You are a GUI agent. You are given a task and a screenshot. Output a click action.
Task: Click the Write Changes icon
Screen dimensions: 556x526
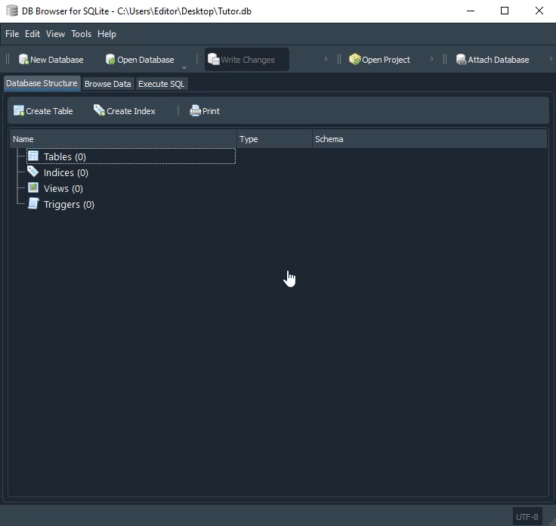[213, 59]
